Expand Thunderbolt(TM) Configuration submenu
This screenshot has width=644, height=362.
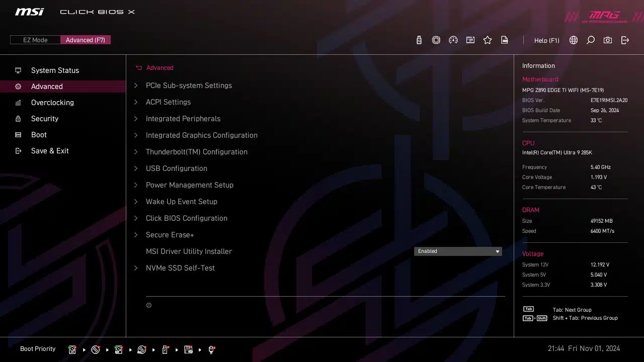[196, 152]
